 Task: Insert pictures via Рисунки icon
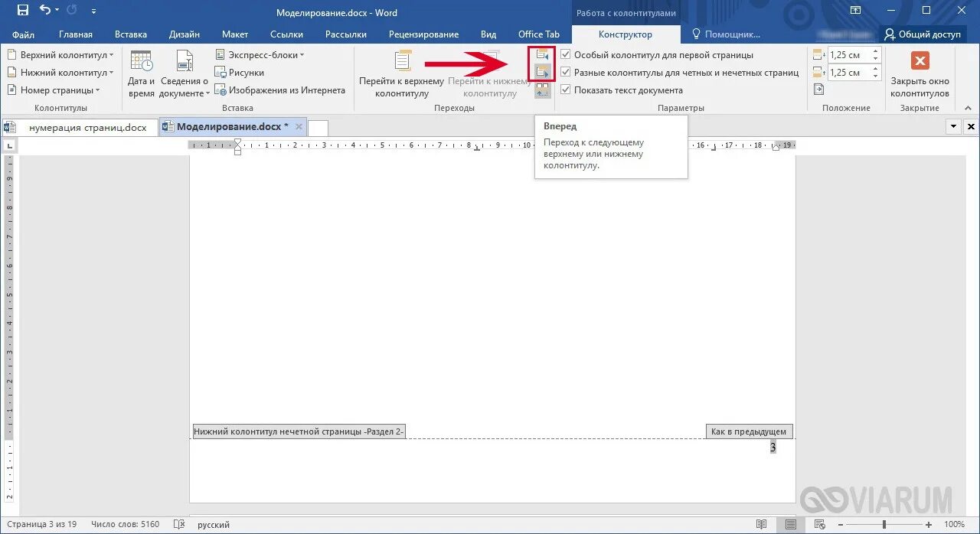pos(240,73)
